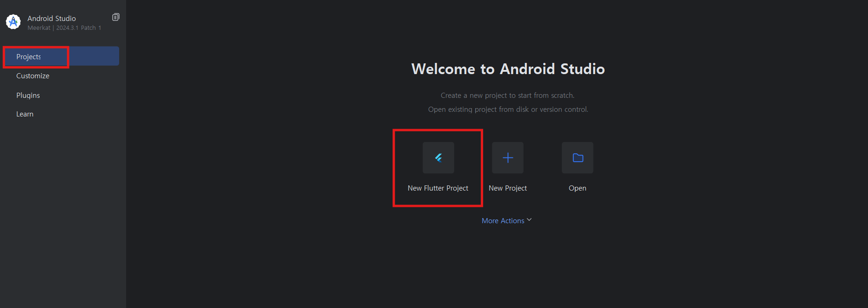868x308 pixels.
Task: Click the plus icon for New Project
Action: coord(508,158)
